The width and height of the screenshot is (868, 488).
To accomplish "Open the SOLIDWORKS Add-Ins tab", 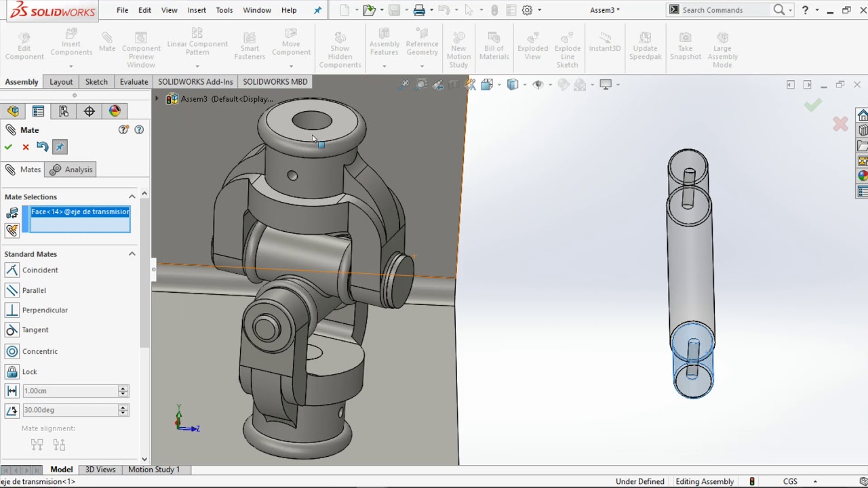I will pyautogui.click(x=195, y=81).
